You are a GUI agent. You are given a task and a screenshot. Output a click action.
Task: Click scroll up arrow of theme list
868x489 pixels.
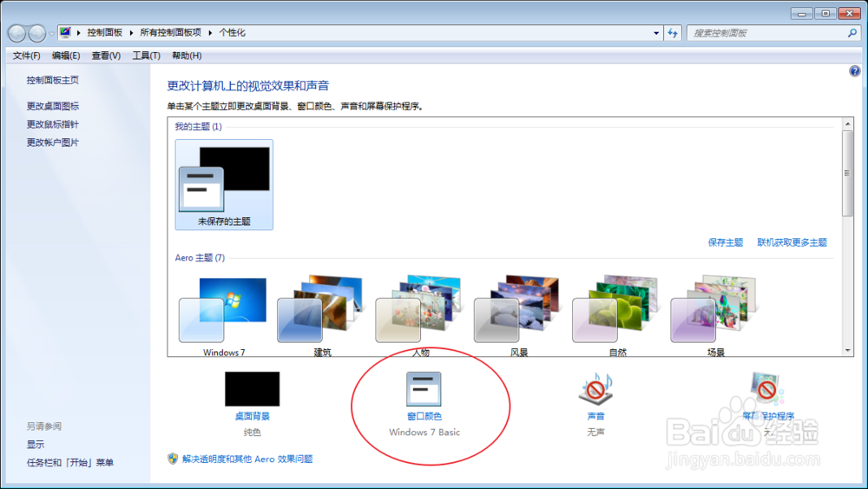click(847, 123)
